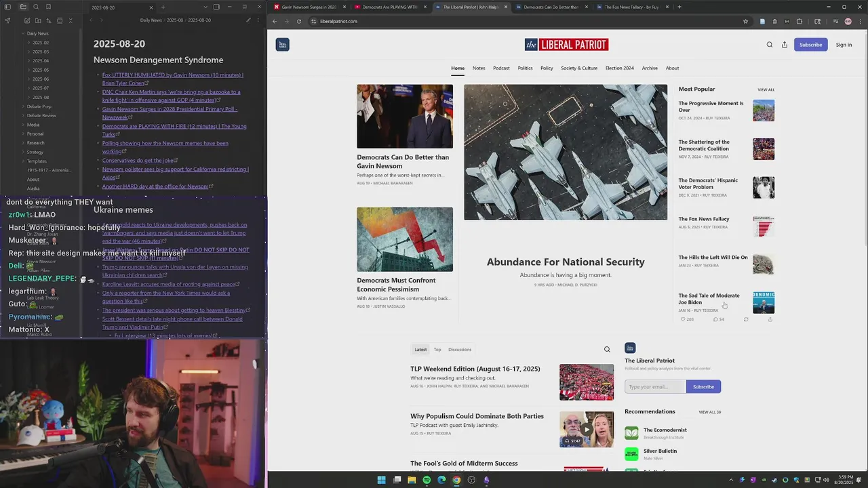Screen dimensions: 868x488
Task: Open 'Abundance For National Security' headline
Action: (566, 262)
